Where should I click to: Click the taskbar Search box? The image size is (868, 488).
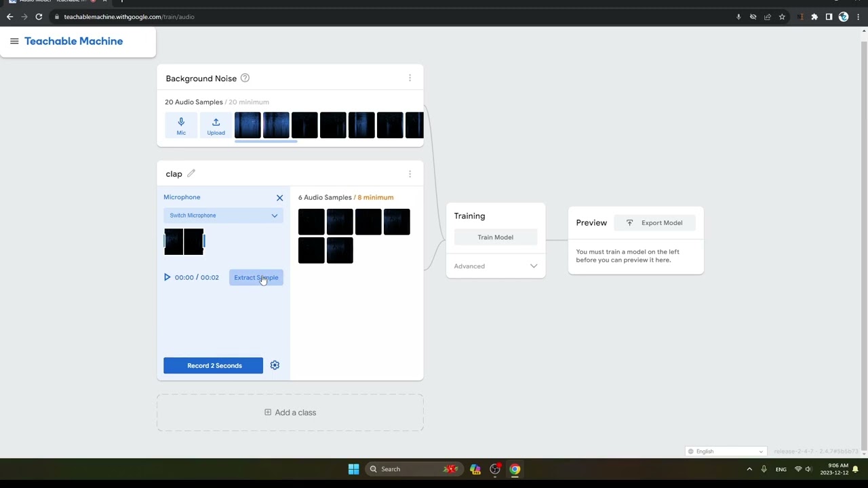tap(414, 469)
